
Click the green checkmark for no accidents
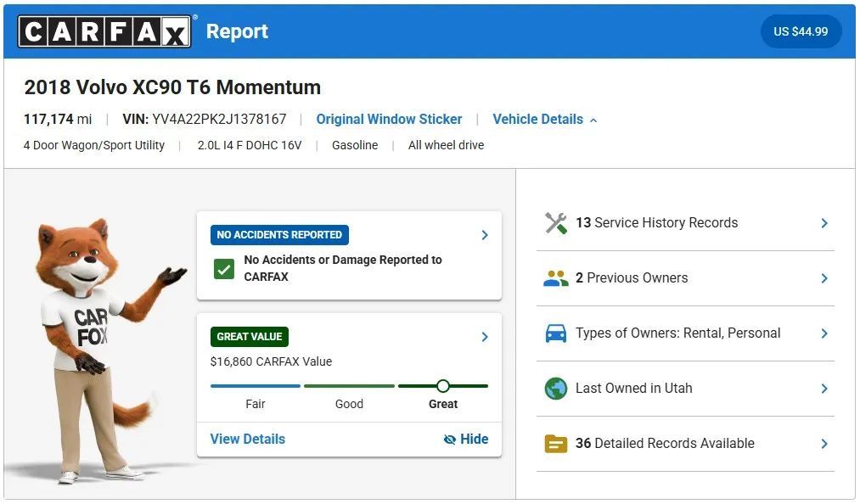tap(224, 269)
